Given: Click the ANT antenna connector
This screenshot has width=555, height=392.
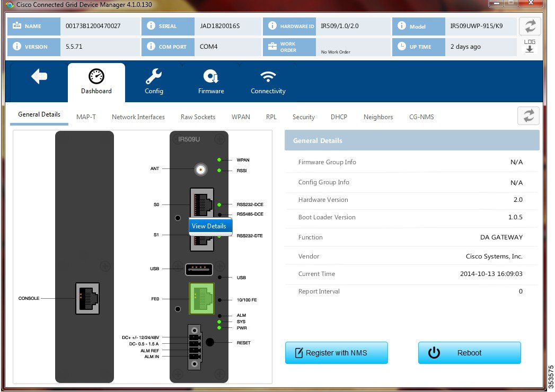Looking at the screenshot, I should click(201, 170).
